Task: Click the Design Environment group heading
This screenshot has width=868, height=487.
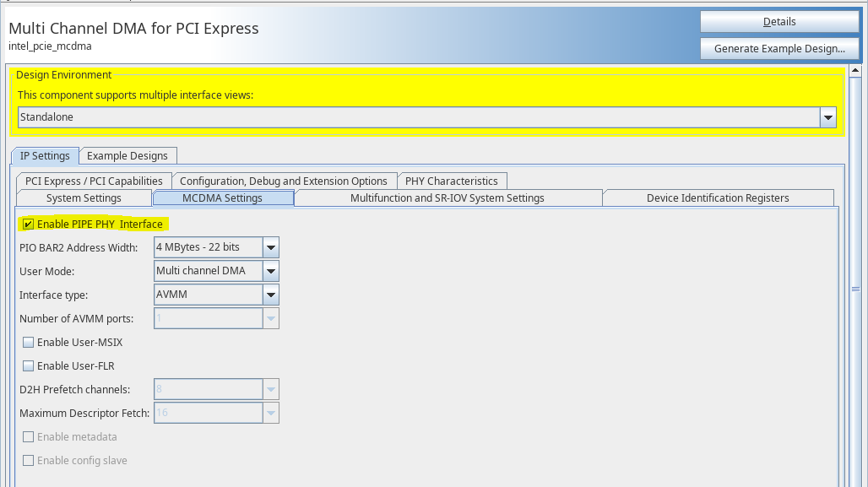Action: pyautogui.click(x=63, y=75)
